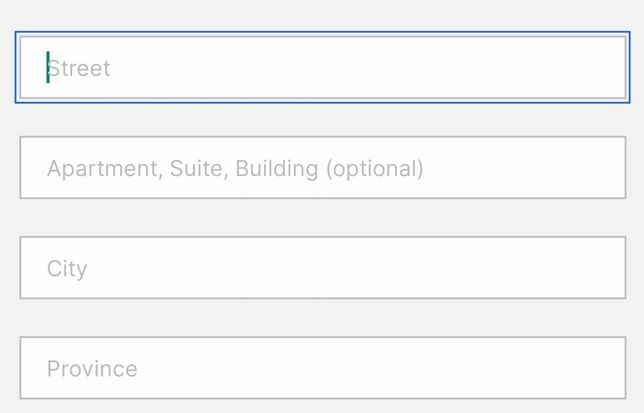Select the City text box
Viewport: 644px width, 413px height.
(322, 268)
